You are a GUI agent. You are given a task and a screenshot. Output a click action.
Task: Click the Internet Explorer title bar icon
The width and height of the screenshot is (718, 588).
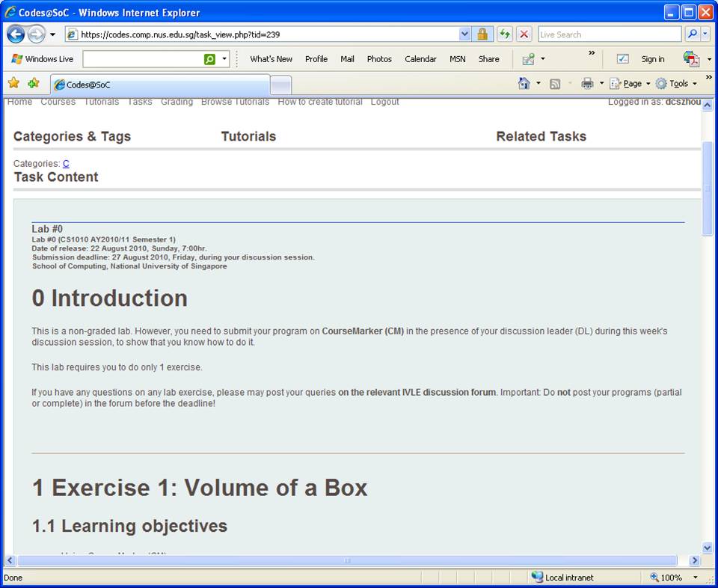pos(10,13)
